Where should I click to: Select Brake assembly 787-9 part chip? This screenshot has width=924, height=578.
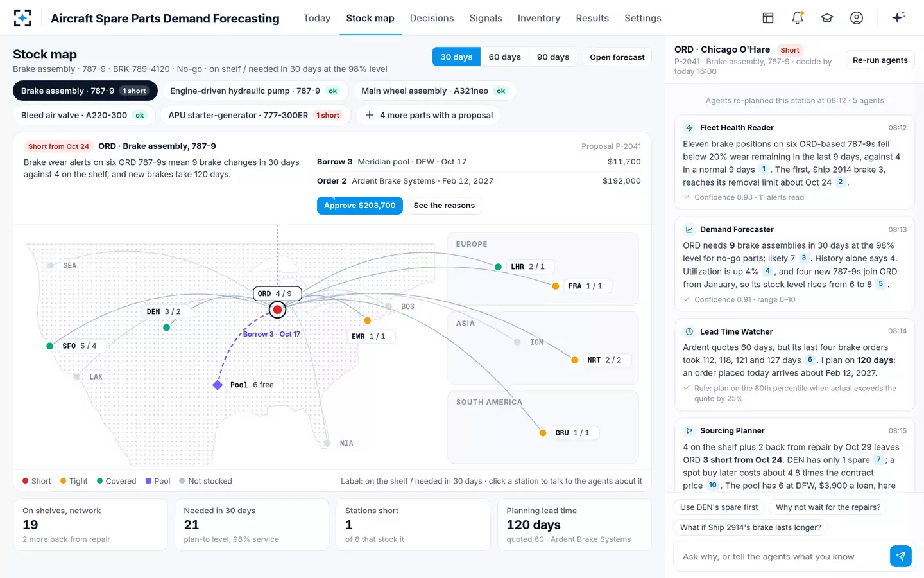coord(85,91)
